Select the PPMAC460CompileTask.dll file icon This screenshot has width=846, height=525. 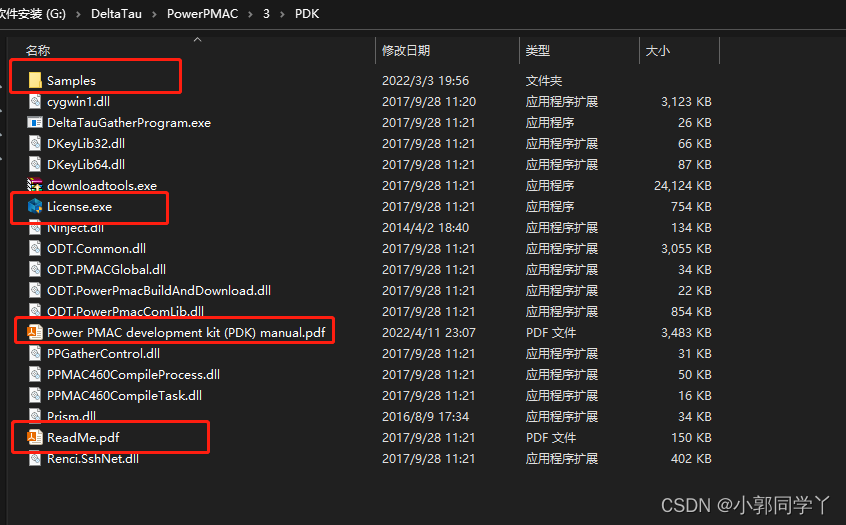(35, 396)
